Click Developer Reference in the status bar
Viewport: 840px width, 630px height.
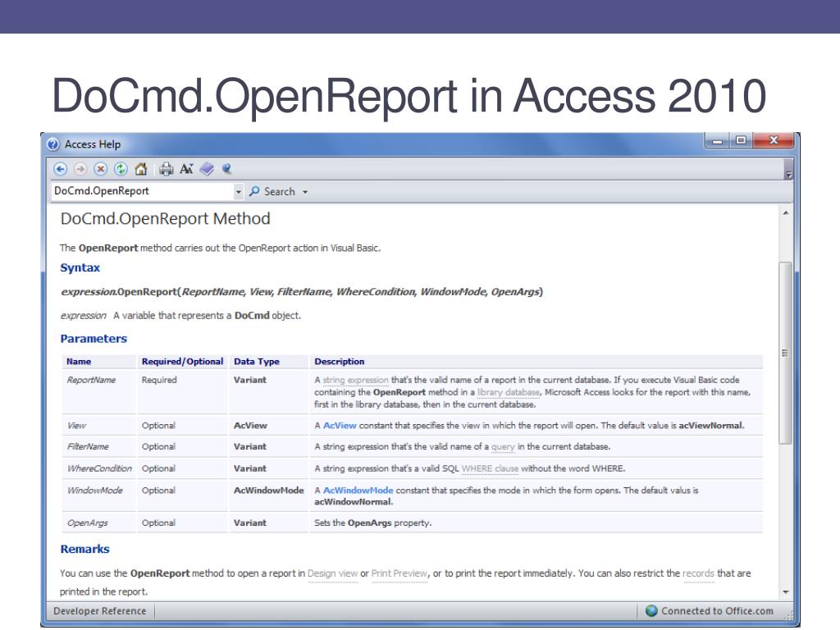coord(99,610)
